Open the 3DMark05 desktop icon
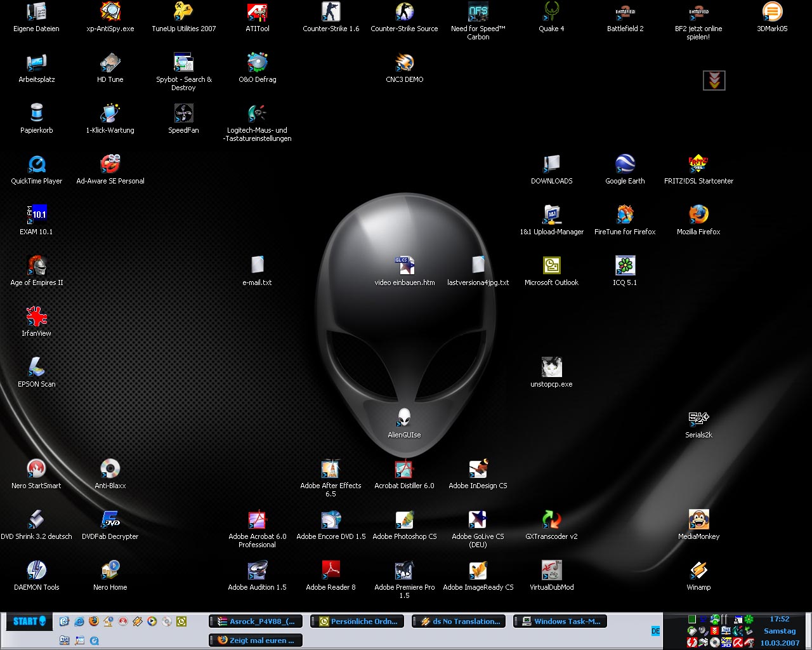Screen dimensions: 812x650 [x=772, y=18]
